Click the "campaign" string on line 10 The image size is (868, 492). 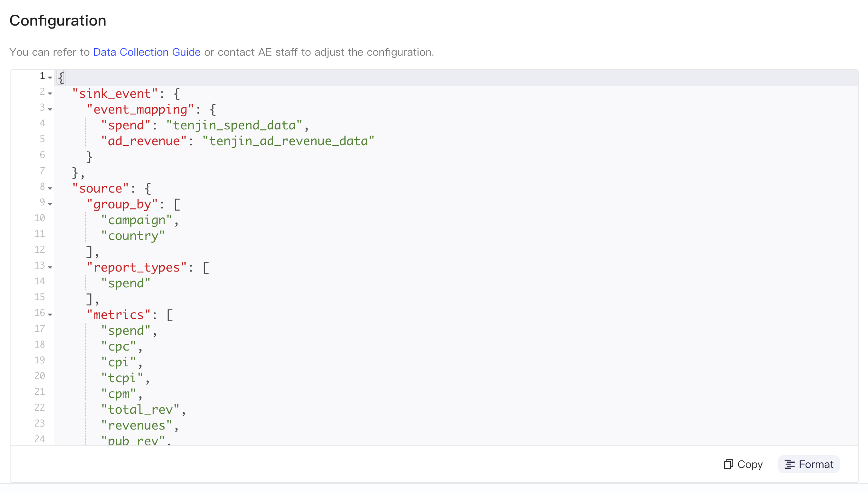137,220
